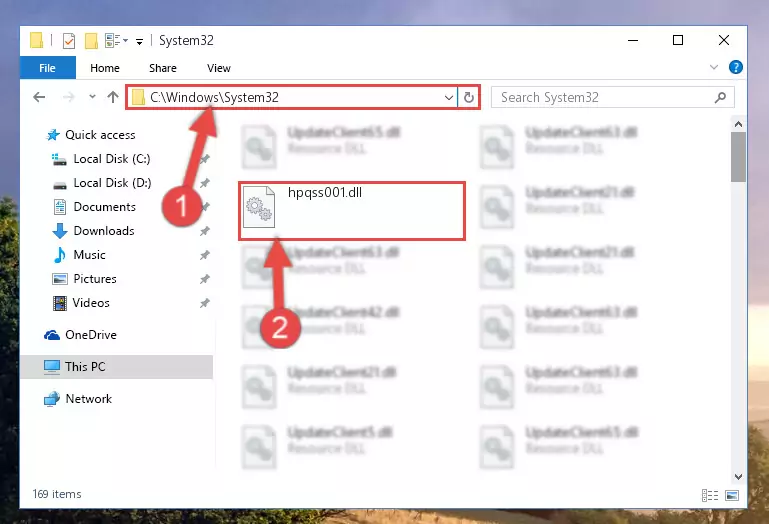Viewport: 769px width, 524px height.
Task: Select Quick access in the navigation pane
Action: coord(100,134)
